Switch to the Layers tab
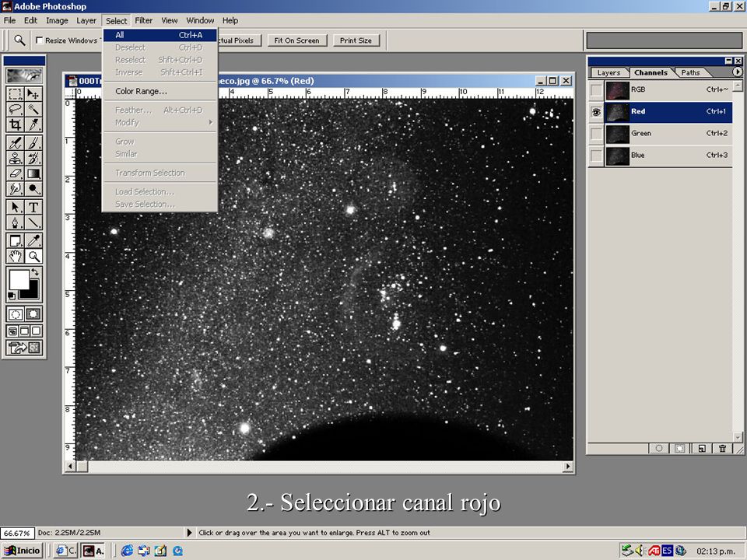This screenshot has width=747, height=560. (x=608, y=73)
